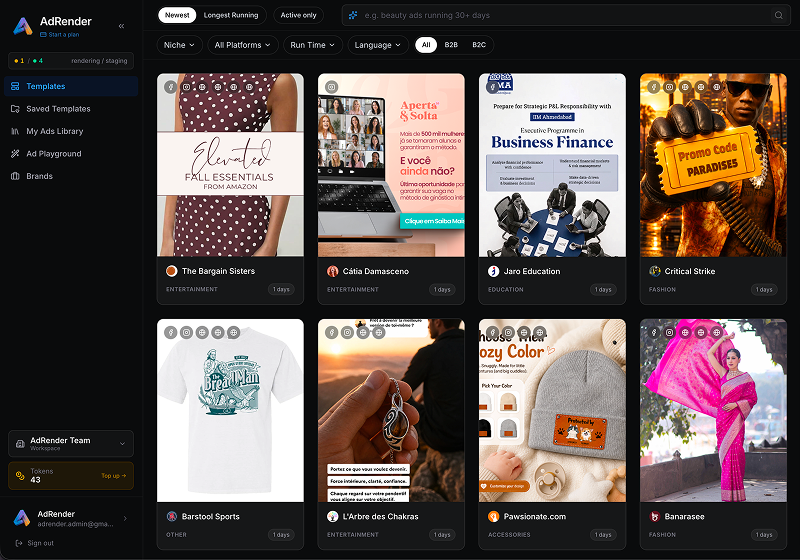
Task: Click the Barstool Sports brand name
Action: (211, 517)
